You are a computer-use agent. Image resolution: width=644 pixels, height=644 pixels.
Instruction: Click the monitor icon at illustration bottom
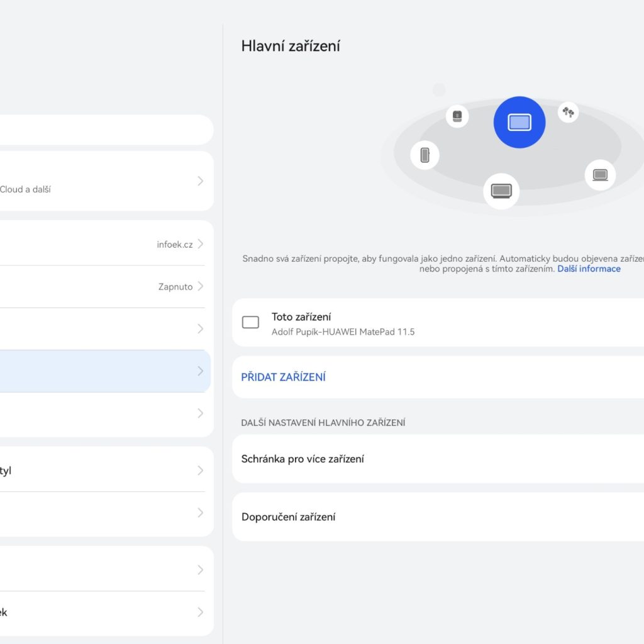tap(501, 191)
